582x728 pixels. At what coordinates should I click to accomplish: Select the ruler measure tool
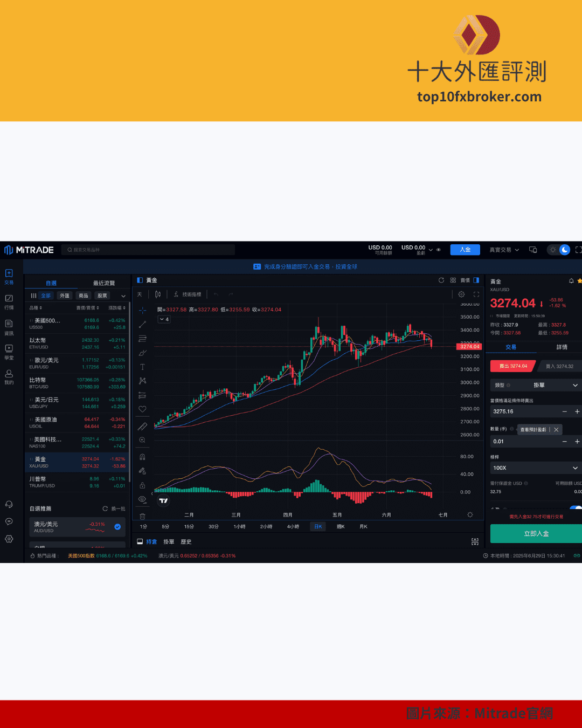[142, 427]
